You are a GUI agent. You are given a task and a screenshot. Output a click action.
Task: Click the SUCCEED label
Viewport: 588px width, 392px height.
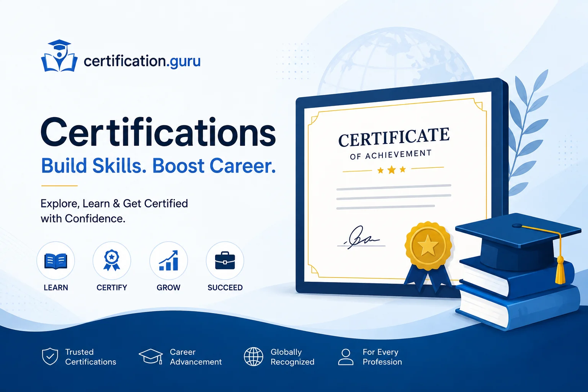pos(225,287)
